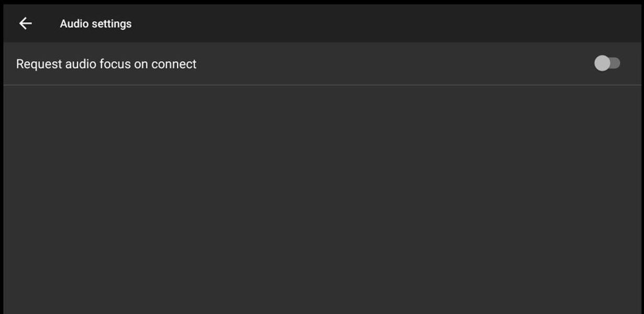Image resolution: width=644 pixels, height=314 pixels.
Task: Click the Request audio focus on connect label
Action: 106,64
